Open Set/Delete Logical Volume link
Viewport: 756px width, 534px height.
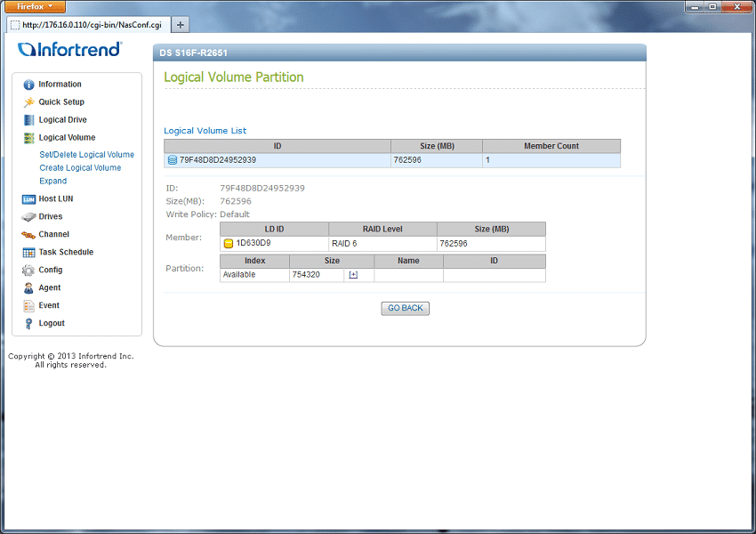tap(87, 155)
